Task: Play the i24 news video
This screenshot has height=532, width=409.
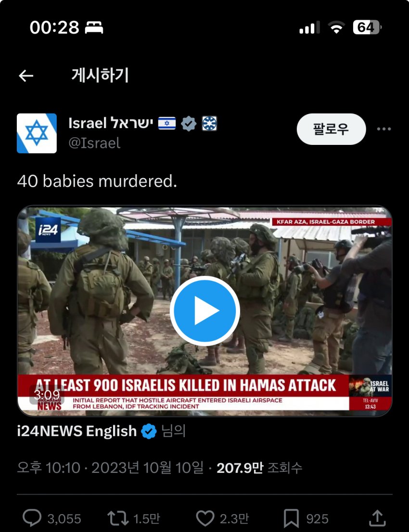Action: point(204,311)
